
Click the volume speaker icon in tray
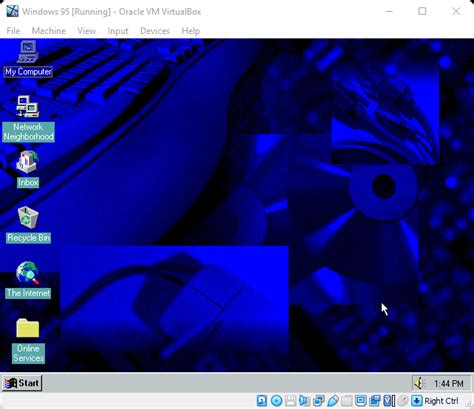(419, 383)
